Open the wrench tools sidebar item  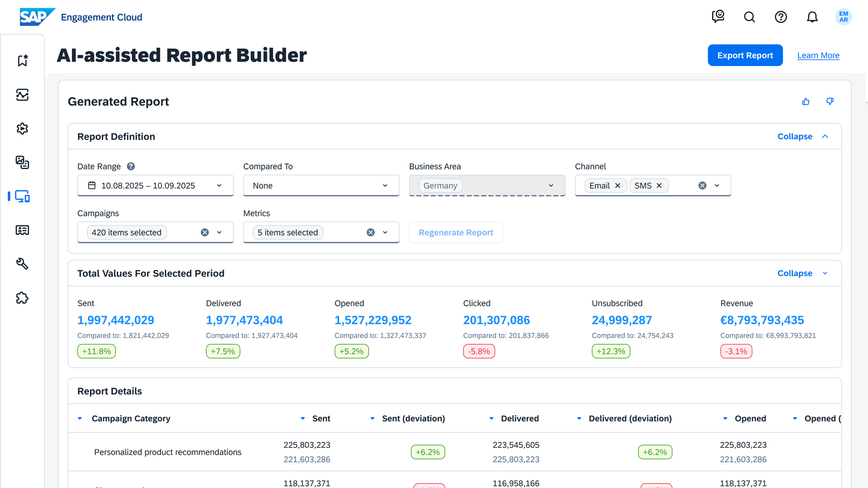22,264
